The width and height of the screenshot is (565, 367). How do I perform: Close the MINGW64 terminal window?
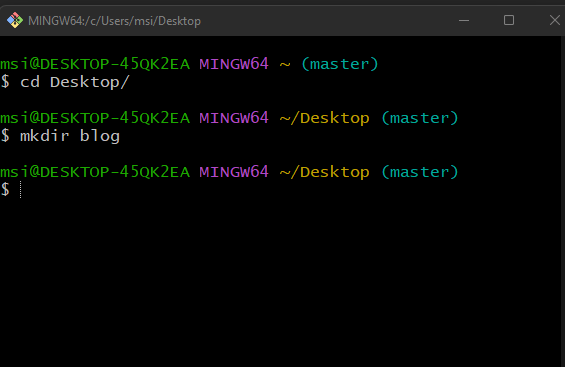point(554,21)
